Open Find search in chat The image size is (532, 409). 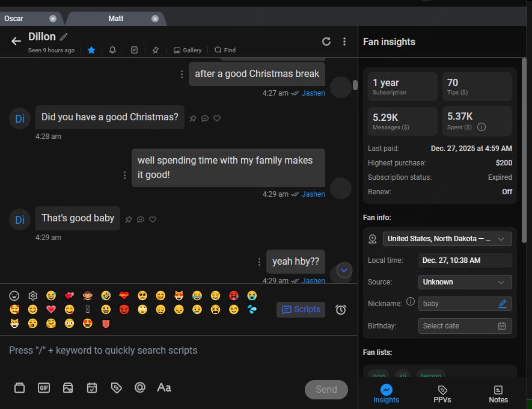click(x=225, y=51)
